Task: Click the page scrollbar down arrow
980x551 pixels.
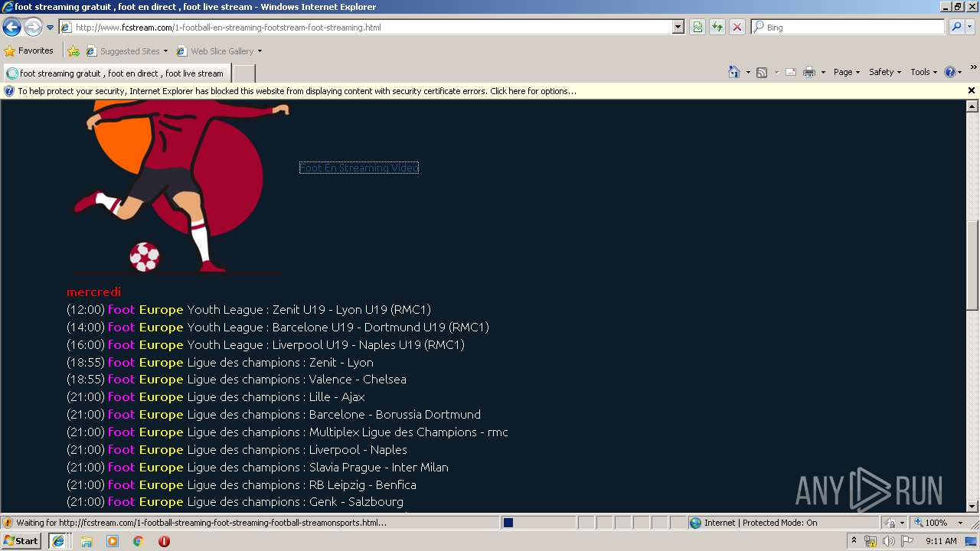Action: [x=972, y=506]
